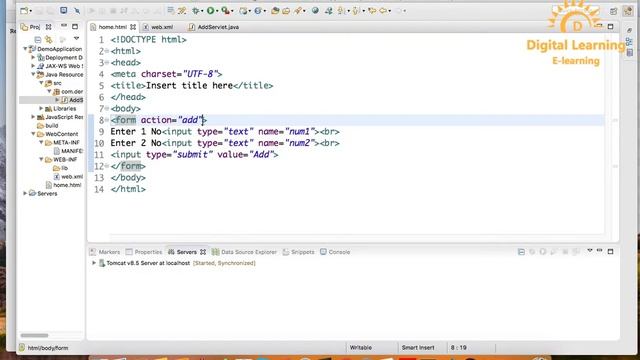Open the Snippets tab
Screen dimensions: 640x360
coord(298,252)
